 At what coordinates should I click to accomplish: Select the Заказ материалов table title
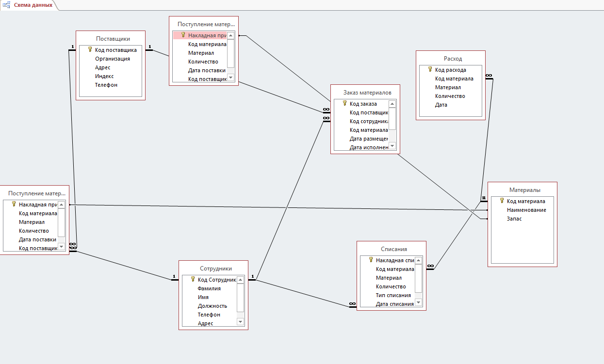point(367,93)
